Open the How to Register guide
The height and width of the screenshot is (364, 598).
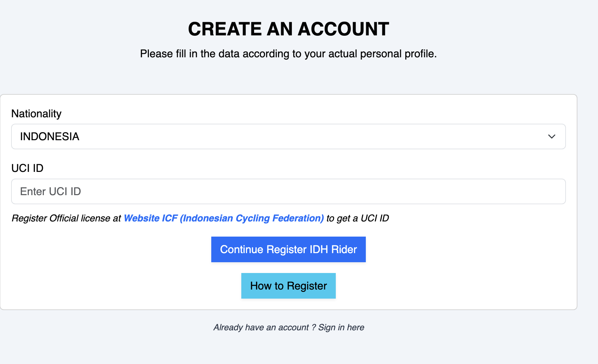click(288, 286)
